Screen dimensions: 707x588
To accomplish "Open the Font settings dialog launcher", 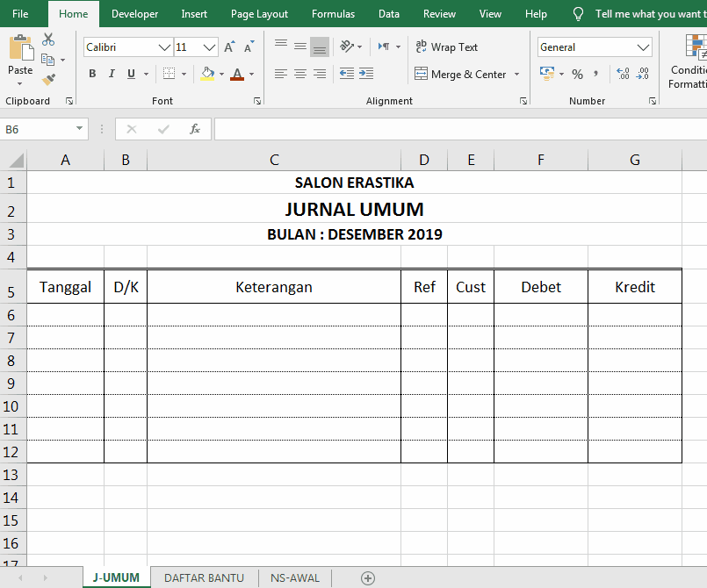I will [x=257, y=101].
